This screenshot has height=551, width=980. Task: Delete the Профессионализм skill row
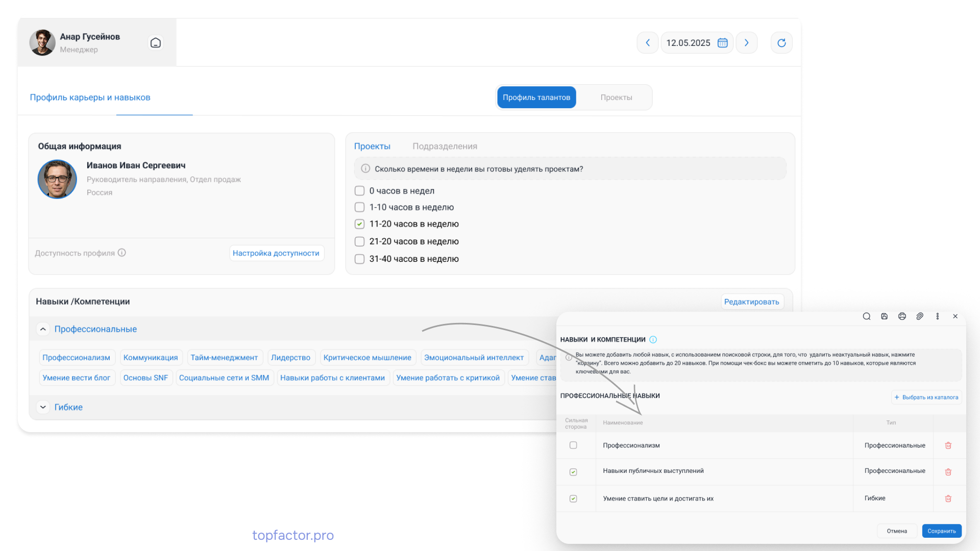(x=948, y=445)
